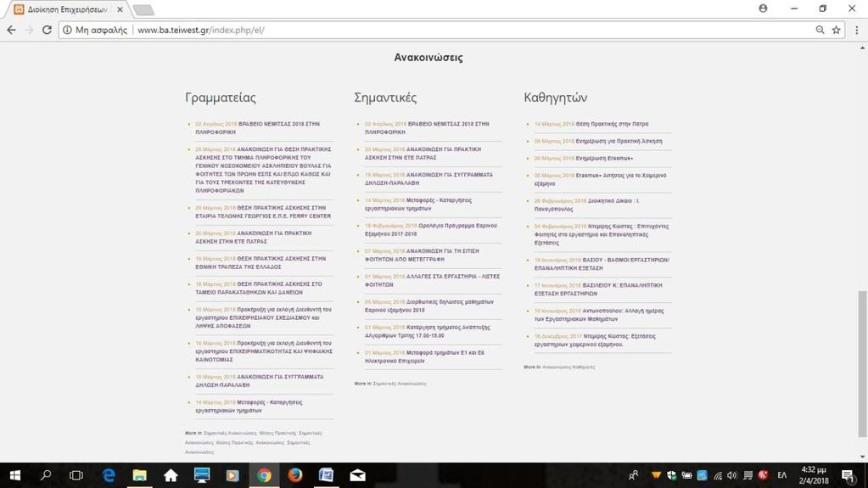
Task: Open ΒΑΣΙΛΕΙΟΥ Κ: ΕΠΑΝΑΛΗΠΤΙΚΗ ΕΞΕΤΑΣΗ ΕΡΓΑΣΤΗΡΙΩΝ link
Action: point(598,289)
